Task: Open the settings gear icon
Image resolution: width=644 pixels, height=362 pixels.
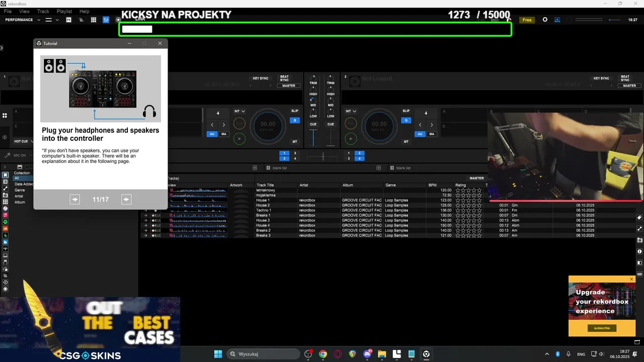Action: (x=545, y=20)
